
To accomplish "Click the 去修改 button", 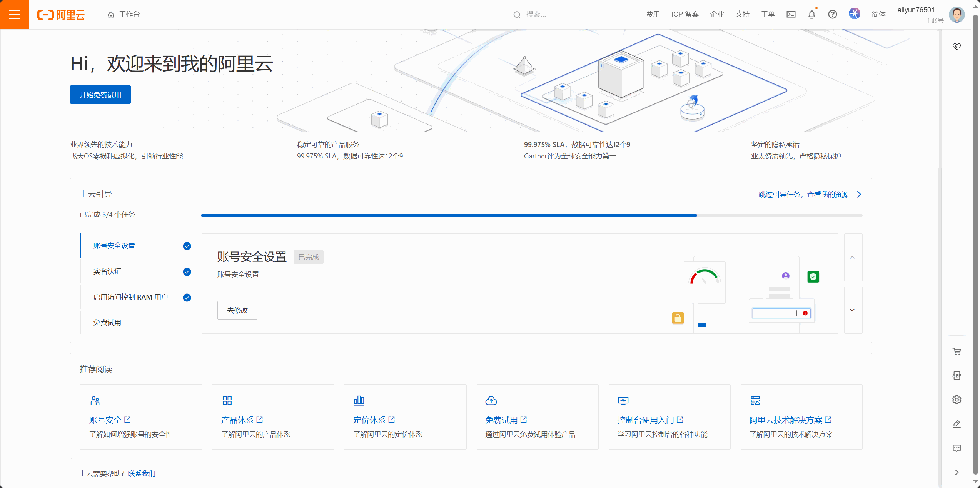I will [x=237, y=310].
